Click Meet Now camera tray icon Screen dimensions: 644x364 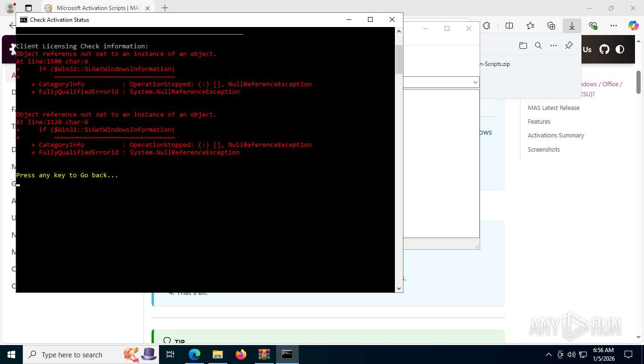click(560, 355)
